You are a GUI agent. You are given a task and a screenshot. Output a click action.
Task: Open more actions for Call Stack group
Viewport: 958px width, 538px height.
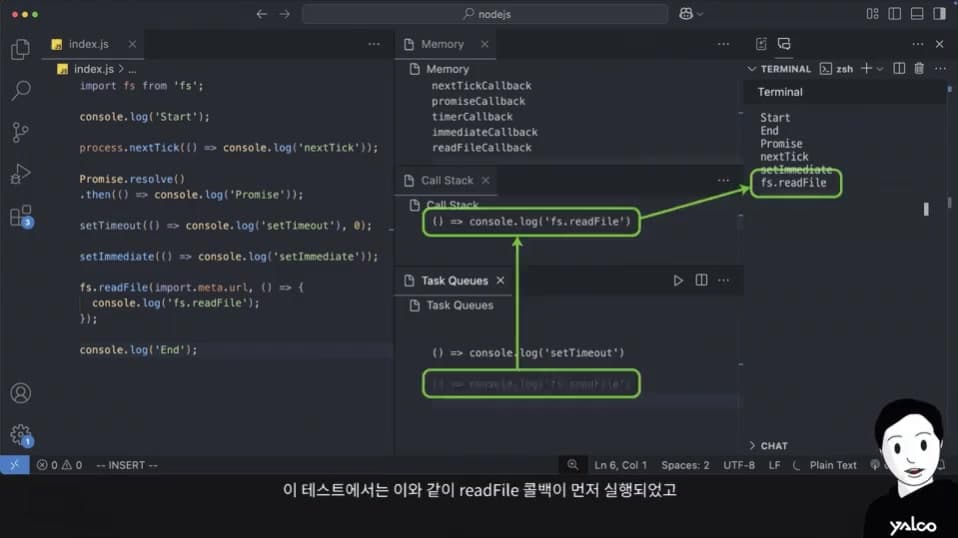tap(723, 180)
